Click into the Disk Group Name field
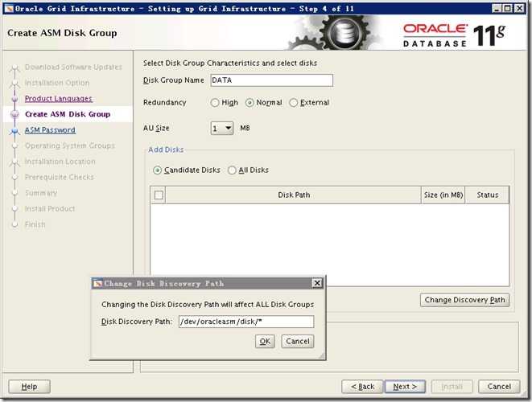 [x=272, y=80]
